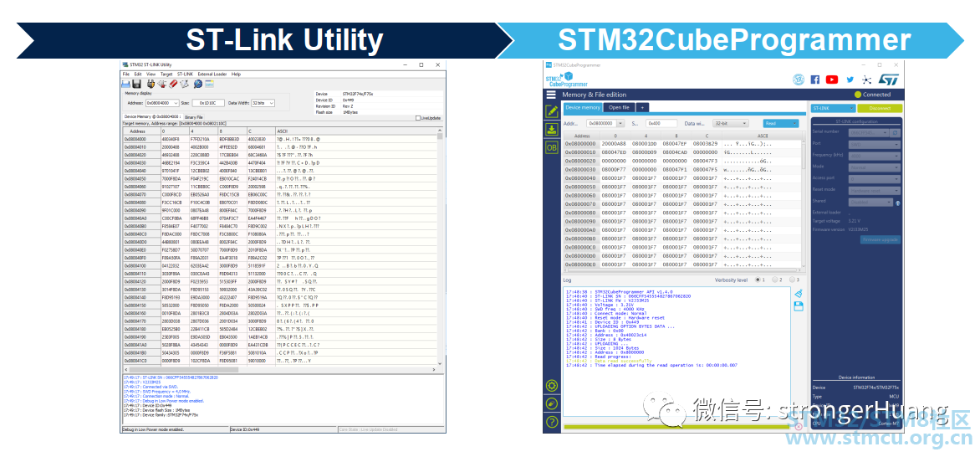Click size field showing 0x400
Image resolution: width=980 pixels, height=457 pixels.
[x=661, y=123]
